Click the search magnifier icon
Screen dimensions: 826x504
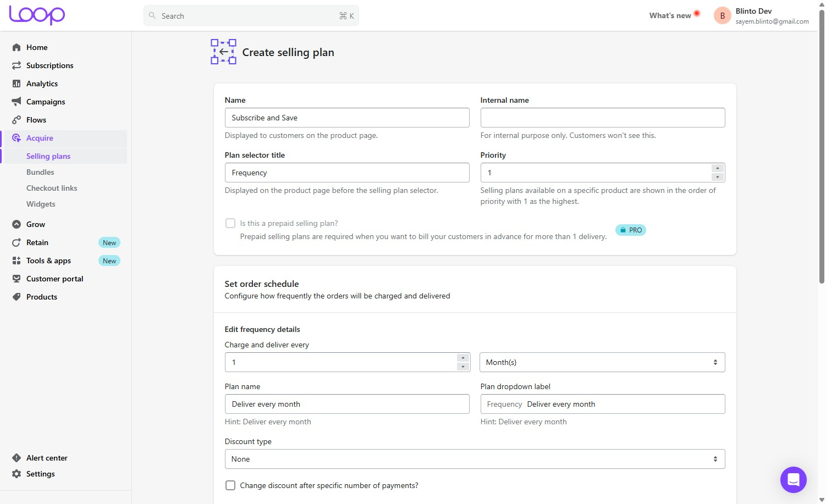(152, 16)
